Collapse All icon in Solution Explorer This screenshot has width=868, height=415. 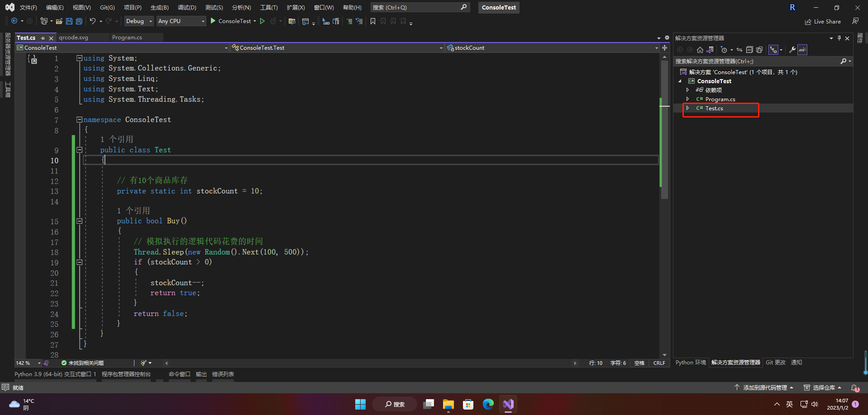[749, 50]
